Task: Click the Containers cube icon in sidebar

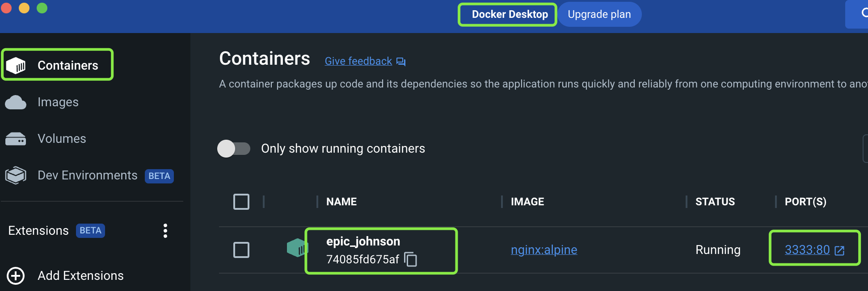Action: (x=16, y=66)
